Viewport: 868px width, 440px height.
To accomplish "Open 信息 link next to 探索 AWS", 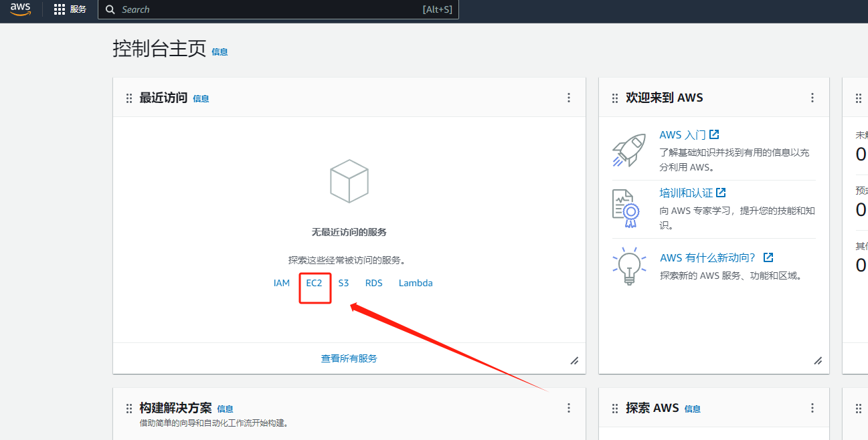I will click(693, 409).
